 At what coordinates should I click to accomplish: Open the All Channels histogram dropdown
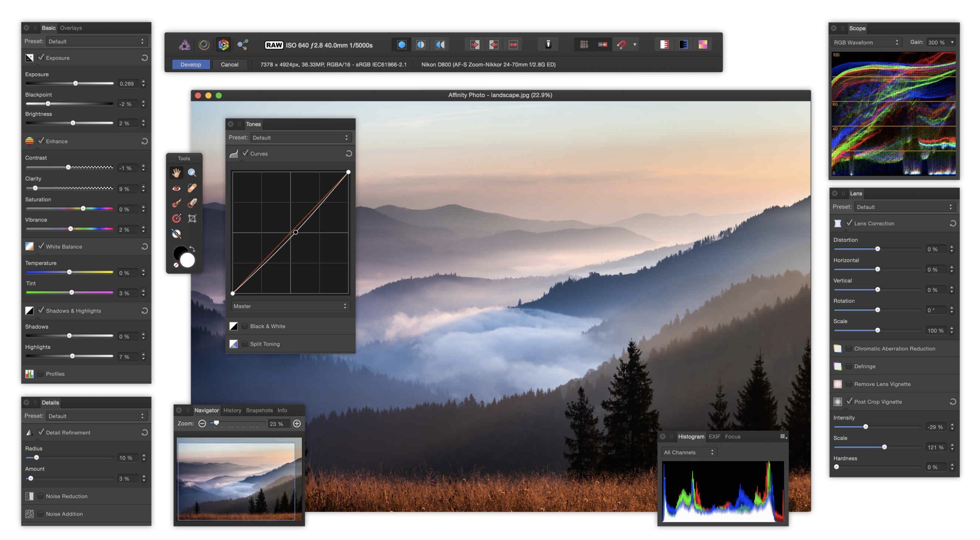pos(689,452)
